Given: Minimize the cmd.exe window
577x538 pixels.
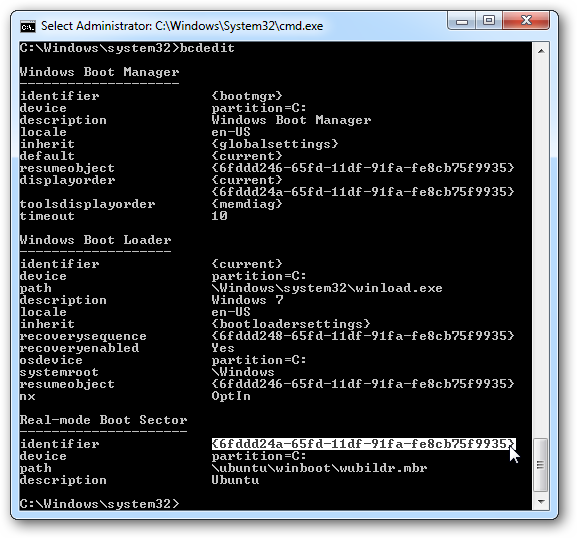Looking at the screenshot, I should [461, 21].
